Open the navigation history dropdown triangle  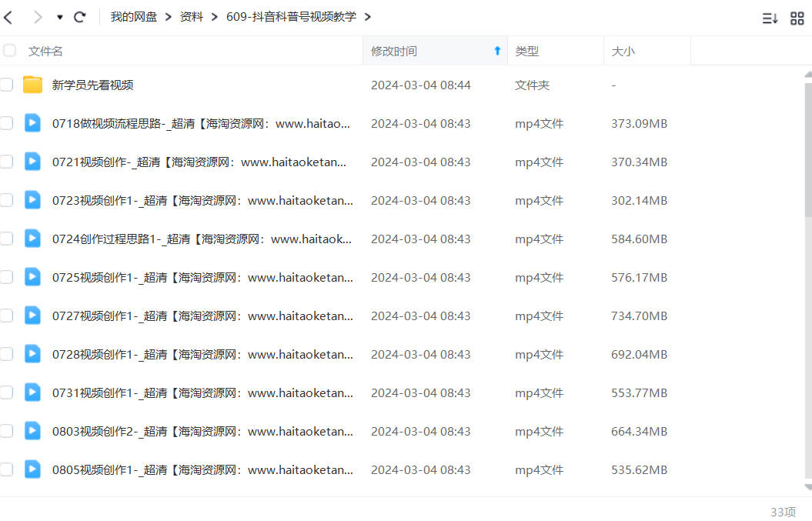coord(60,18)
